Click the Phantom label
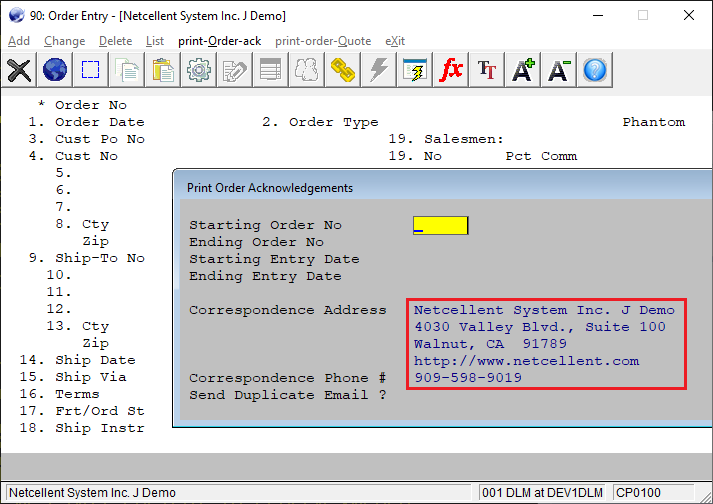The height and width of the screenshot is (504, 713). [x=653, y=122]
